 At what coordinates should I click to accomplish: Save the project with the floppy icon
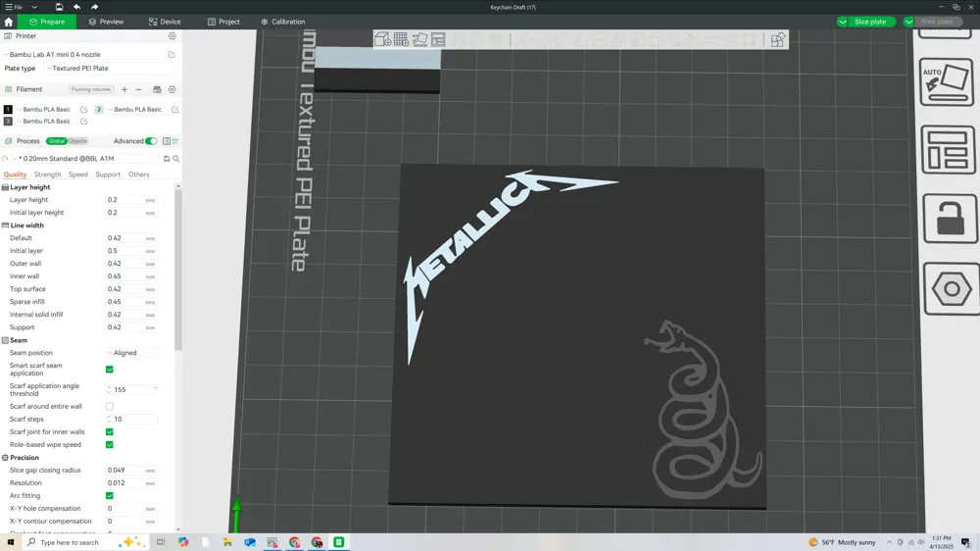59,7
